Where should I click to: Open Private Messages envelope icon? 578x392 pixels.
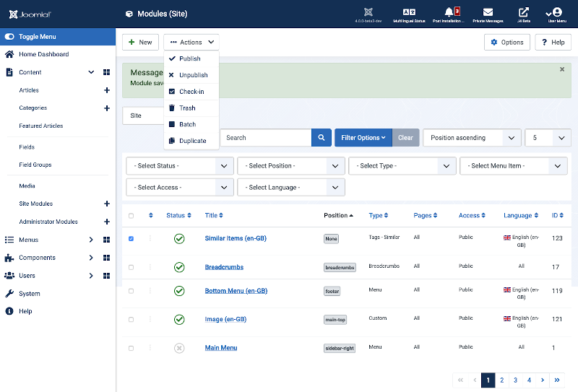pos(488,12)
